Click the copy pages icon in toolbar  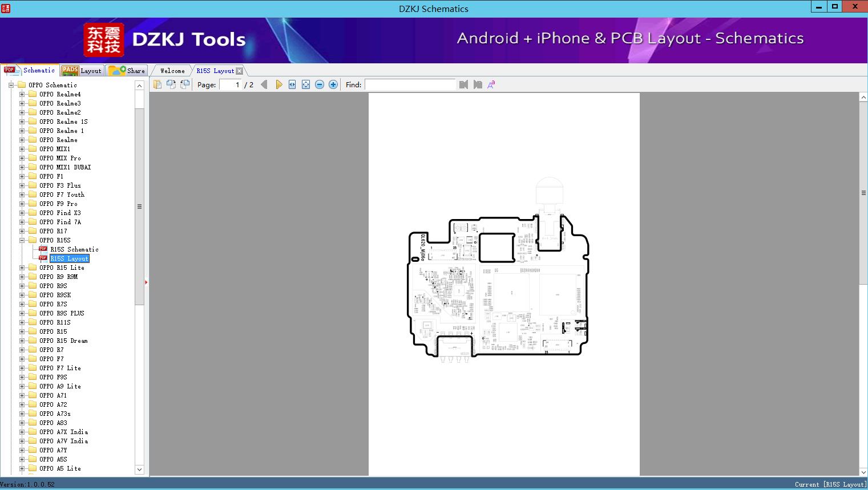click(x=158, y=84)
